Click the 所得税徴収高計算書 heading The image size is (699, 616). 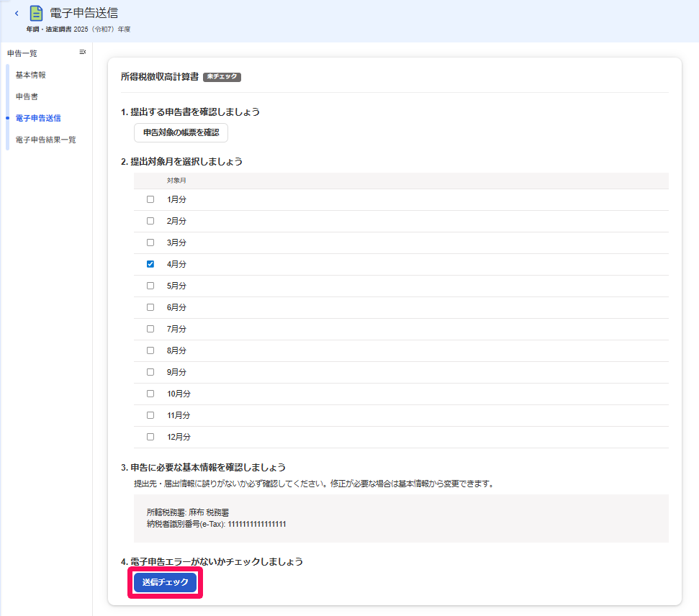point(160,77)
